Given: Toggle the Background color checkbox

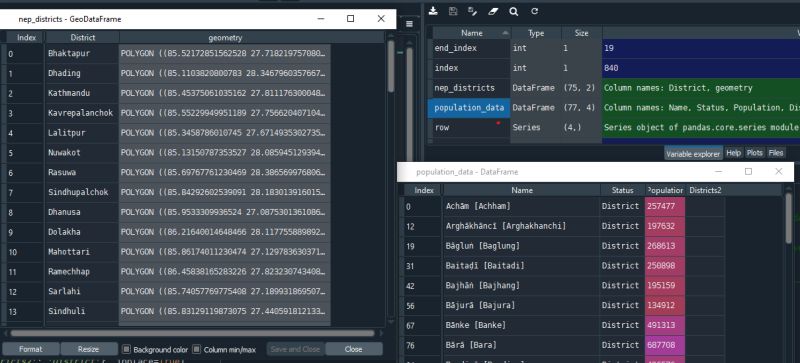Looking at the screenshot, I should click(x=127, y=350).
